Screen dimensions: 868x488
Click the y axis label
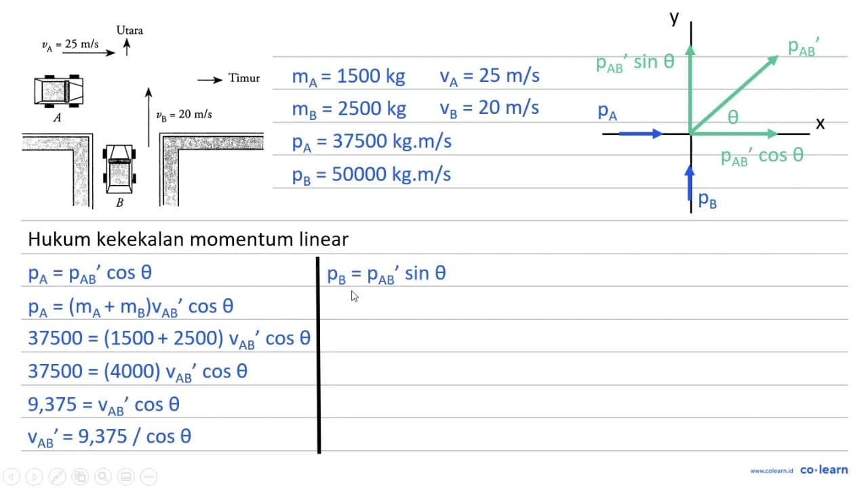point(674,18)
